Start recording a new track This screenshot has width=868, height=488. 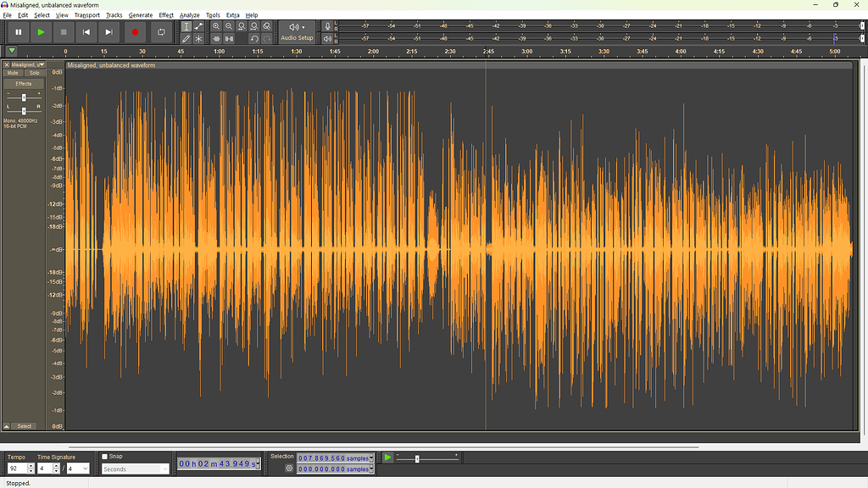pos(136,32)
